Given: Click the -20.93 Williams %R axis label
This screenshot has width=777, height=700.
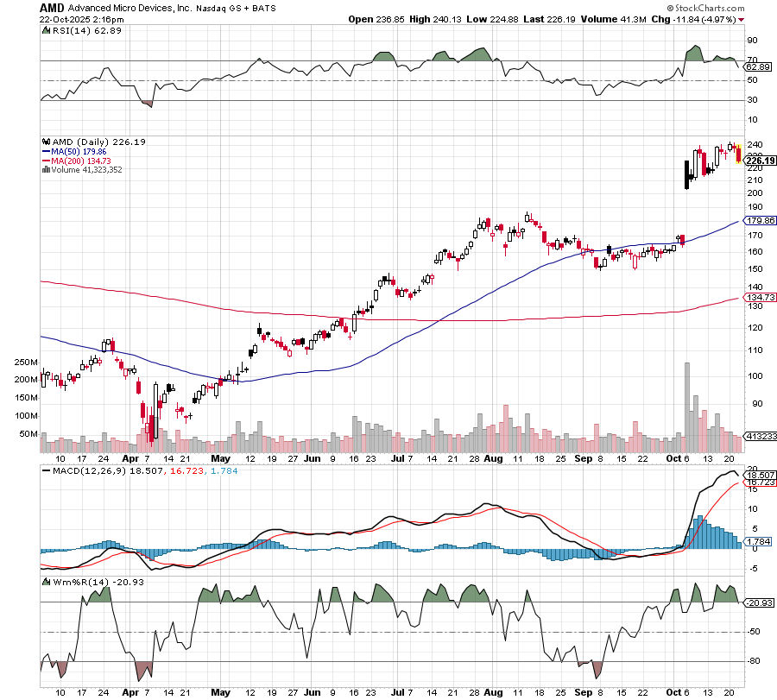Looking at the screenshot, I should point(757,602).
